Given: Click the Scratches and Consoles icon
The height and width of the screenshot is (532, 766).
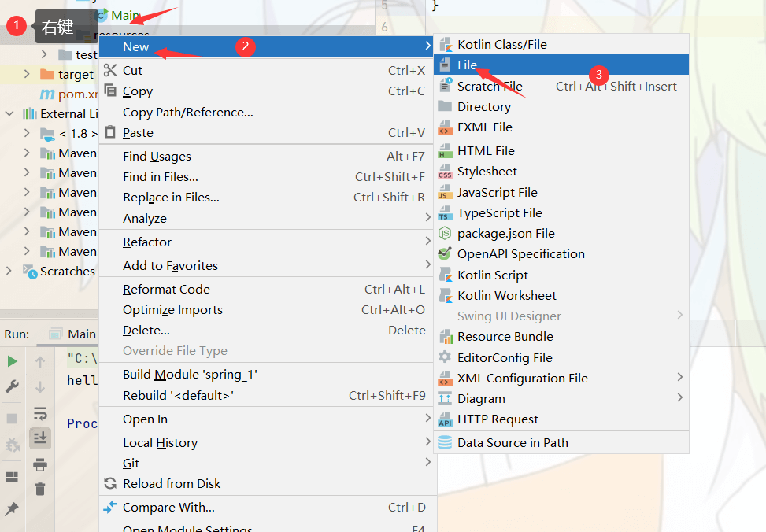Looking at the screenshot, I should pyautogui.click(x=30, y=272).
